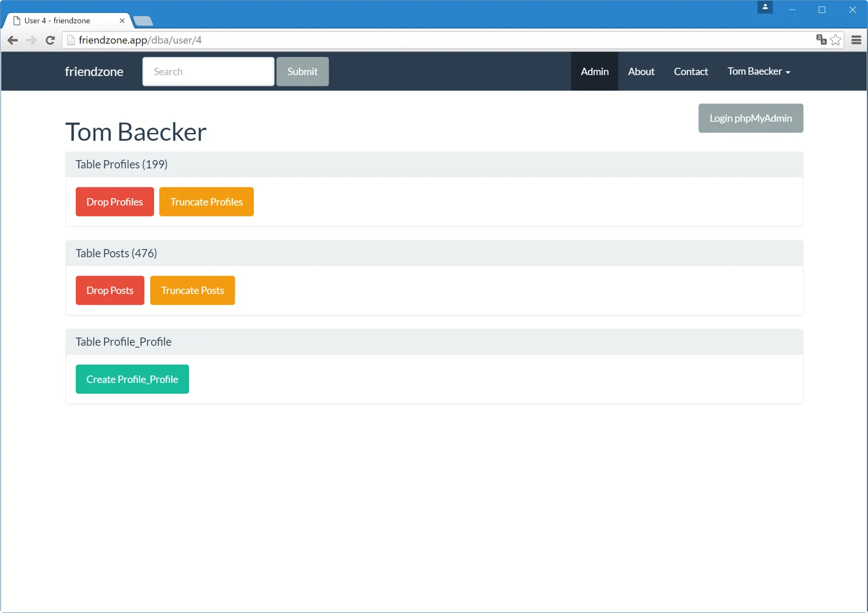Image resolution: width=868 pixels, height=613 pixels.
Task: Open the Admin nav item
Action: point(595,72)
